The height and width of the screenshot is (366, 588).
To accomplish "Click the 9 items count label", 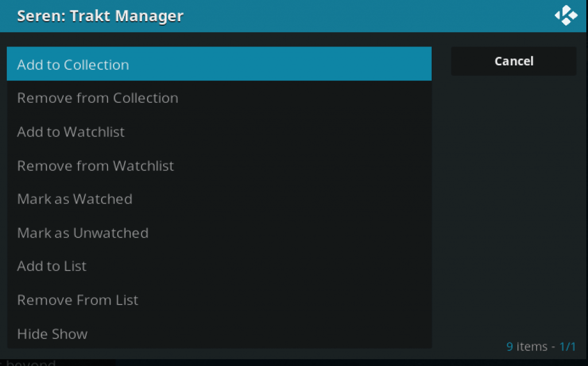I will point(527,346).
